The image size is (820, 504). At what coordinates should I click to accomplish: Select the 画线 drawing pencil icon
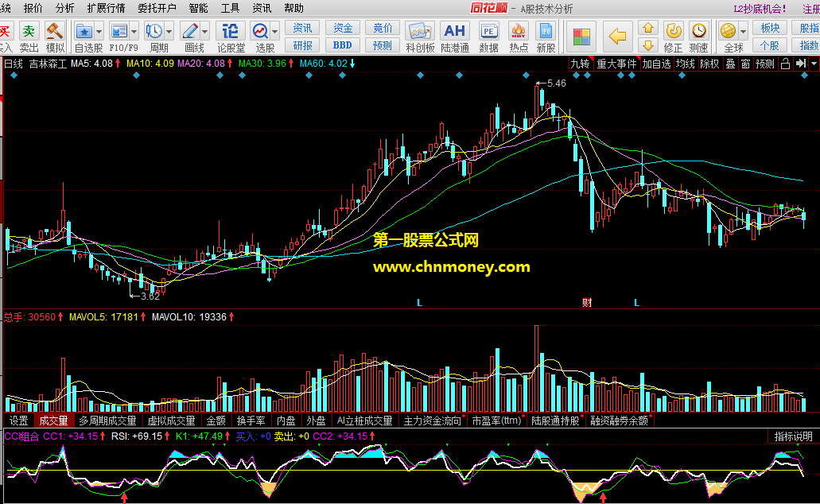[190, 31]
